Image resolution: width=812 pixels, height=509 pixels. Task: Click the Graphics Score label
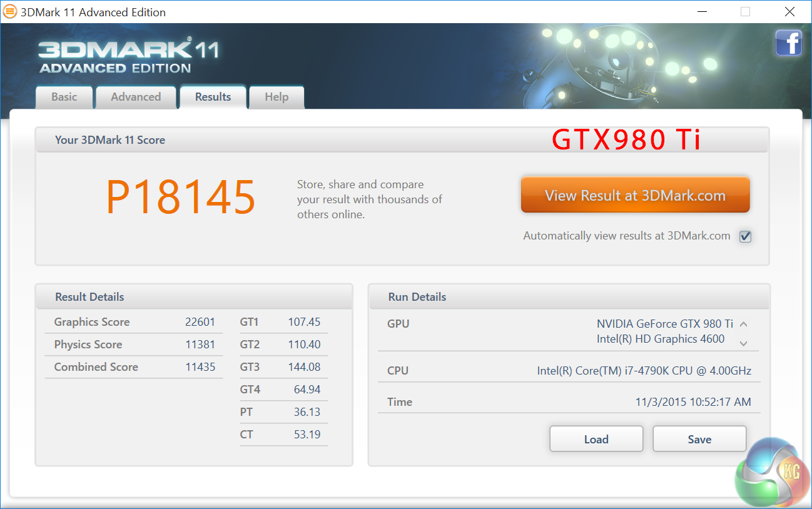click(92, 322)
